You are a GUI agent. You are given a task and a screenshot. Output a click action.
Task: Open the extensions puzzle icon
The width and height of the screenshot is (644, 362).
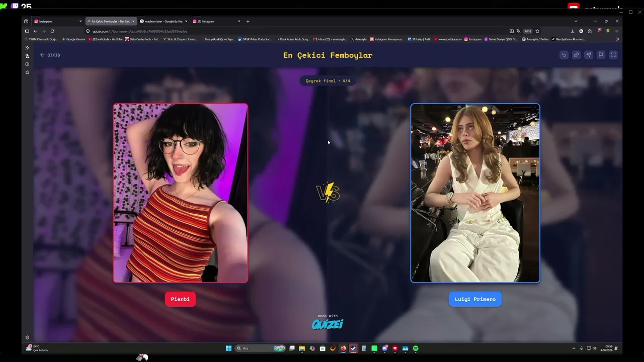pyautogui.click(x=590, y=31)
